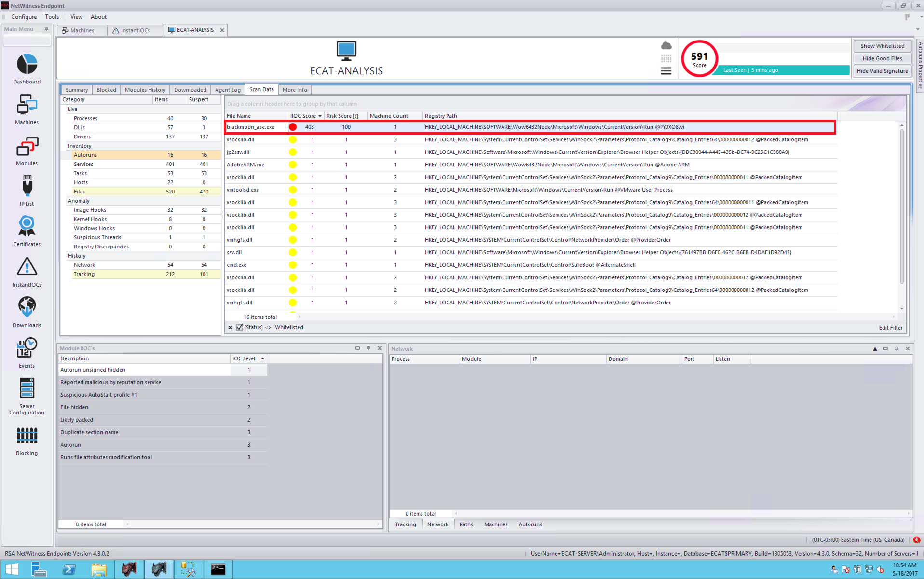This screenshot has width=924, height=579.
Task: Click the Edit Filter link
Action: coord(890,328)
